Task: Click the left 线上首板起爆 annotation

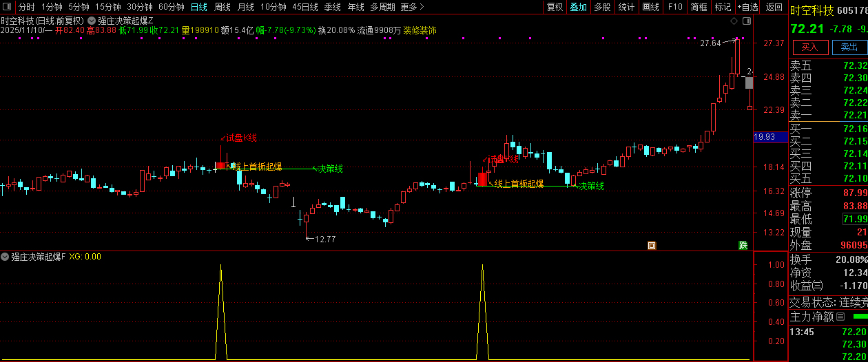Action: click(x=256, y=167)
